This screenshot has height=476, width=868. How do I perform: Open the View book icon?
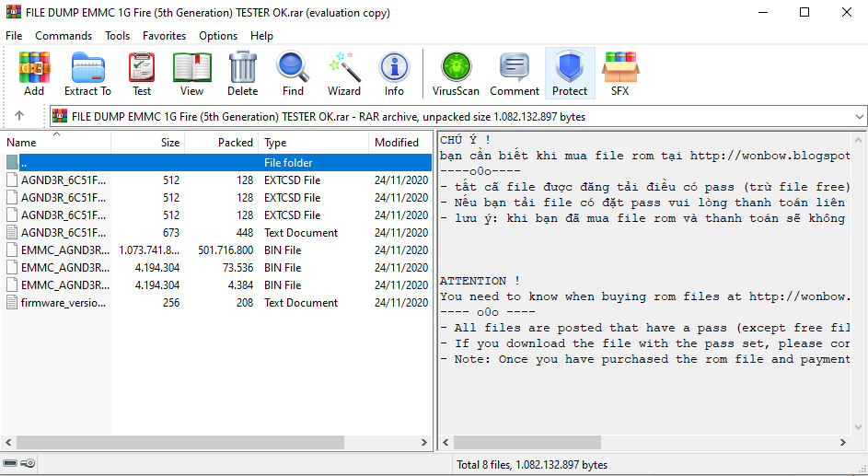tap(191, 67)
